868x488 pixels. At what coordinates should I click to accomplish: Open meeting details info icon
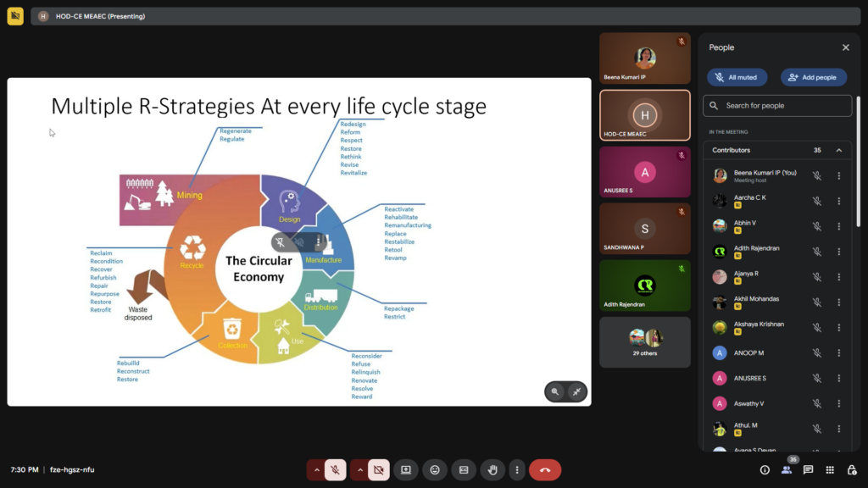click(x=765, y=469)
